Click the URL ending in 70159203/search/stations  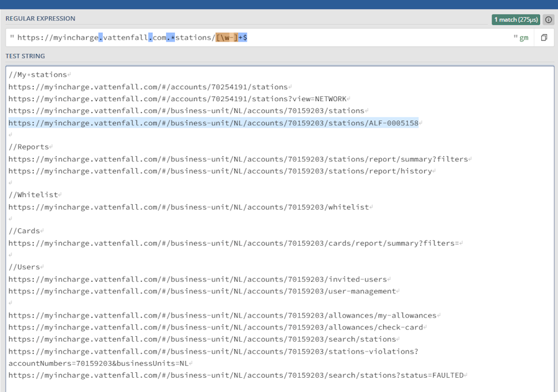[x=202, y=339]
